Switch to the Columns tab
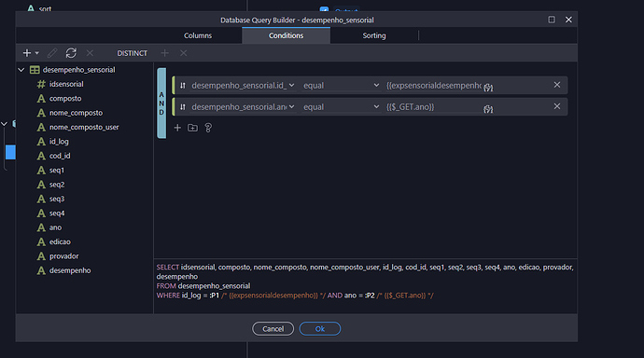The width and height of the screenshot is (644, 358). coord(198,35)
